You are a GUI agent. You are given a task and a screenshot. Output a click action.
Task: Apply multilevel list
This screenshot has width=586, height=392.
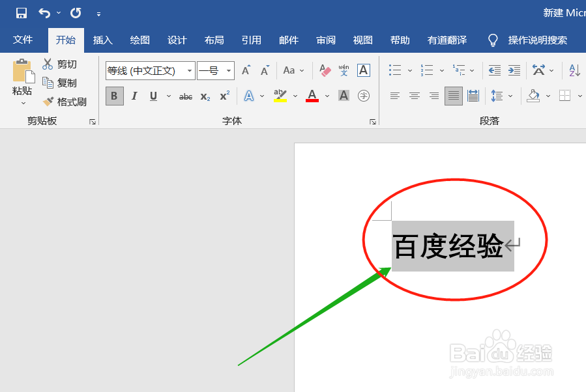pos(458,70)
